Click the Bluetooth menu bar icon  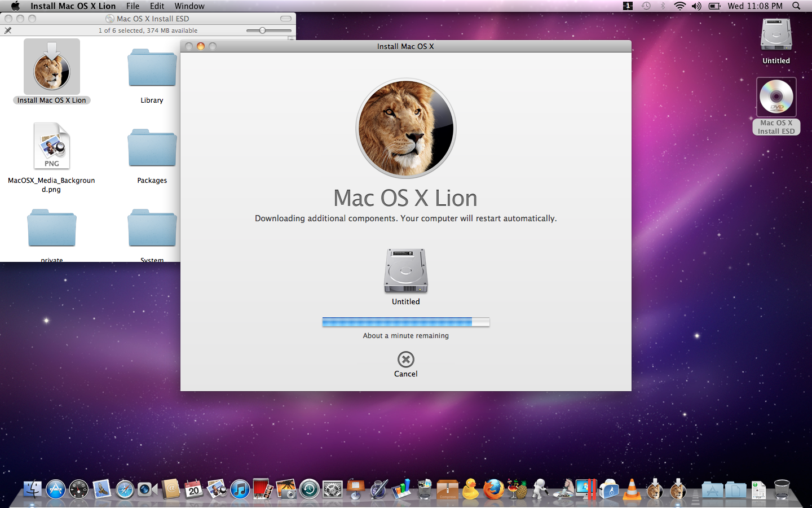pyautogui.click(x=663, y=6)
